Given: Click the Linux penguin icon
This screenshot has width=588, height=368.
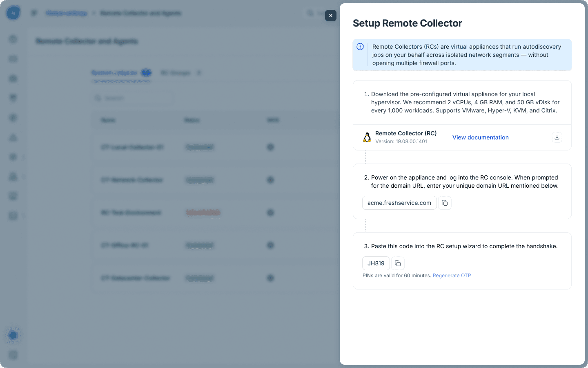Looking at the screenshot, I should [367, 137].
